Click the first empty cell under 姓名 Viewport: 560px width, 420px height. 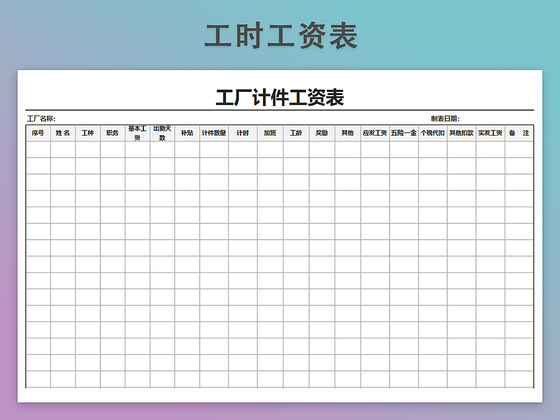click(63, 149)
